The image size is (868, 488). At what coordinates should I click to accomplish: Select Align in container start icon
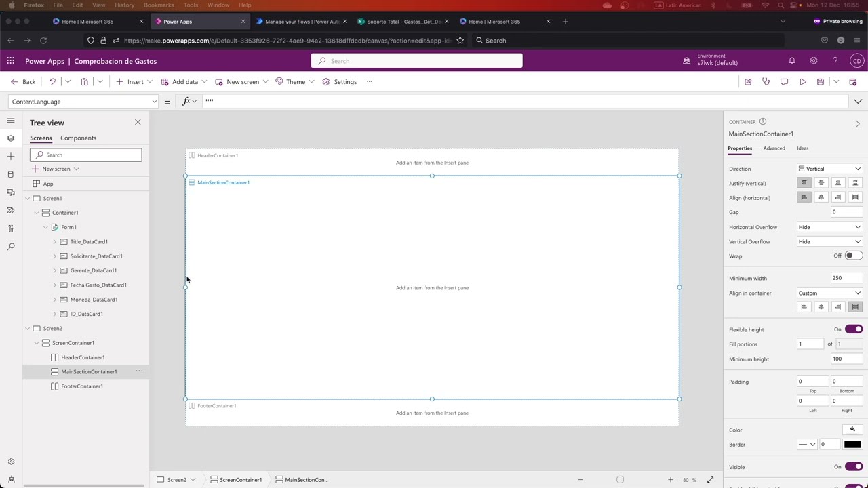coord(804,307)
